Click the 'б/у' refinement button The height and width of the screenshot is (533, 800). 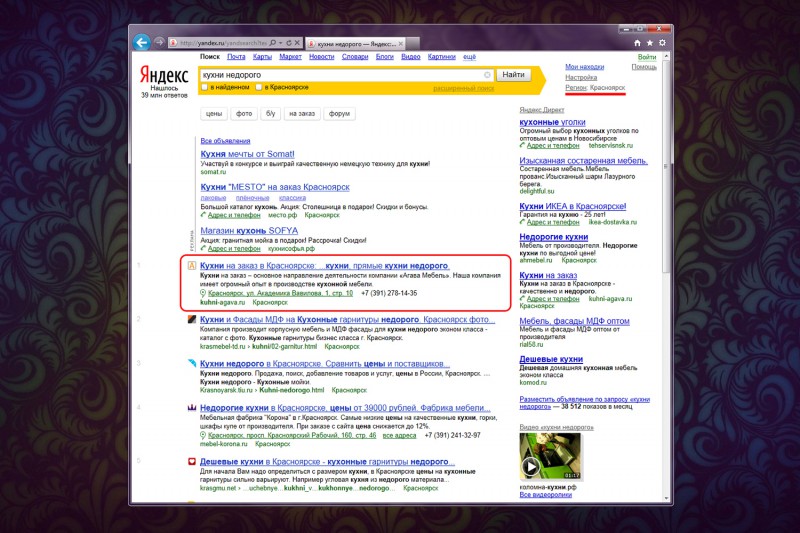(x=270, y=114)
